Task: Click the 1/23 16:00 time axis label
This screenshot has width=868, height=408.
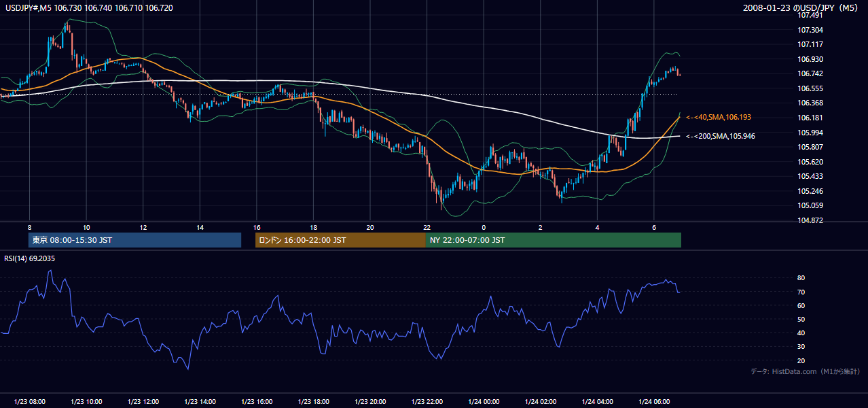Action: click(257, 402)
